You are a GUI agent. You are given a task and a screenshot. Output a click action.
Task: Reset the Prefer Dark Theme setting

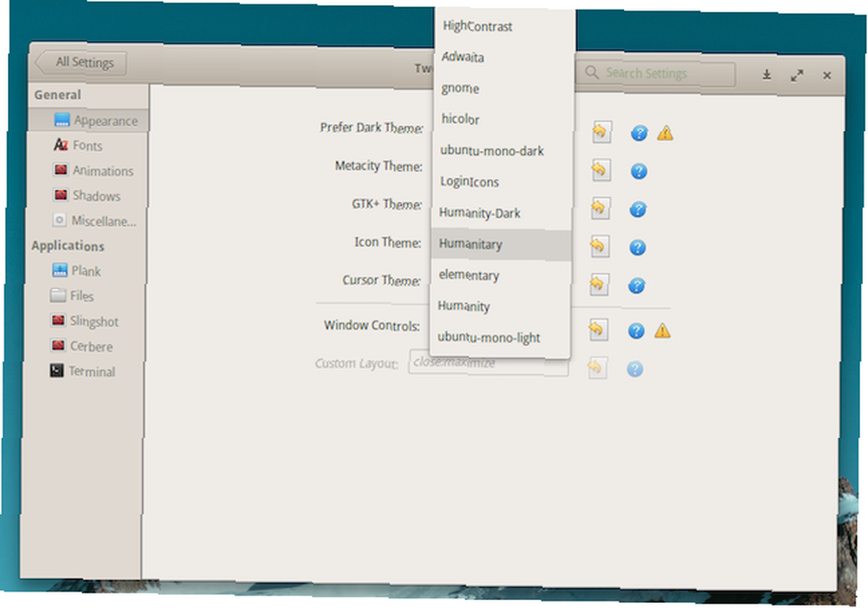(x=602, y=132)
